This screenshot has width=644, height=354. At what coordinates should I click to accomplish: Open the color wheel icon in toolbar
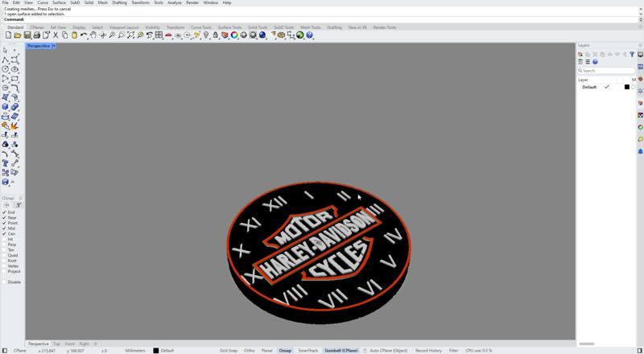[x=234, y=35]
